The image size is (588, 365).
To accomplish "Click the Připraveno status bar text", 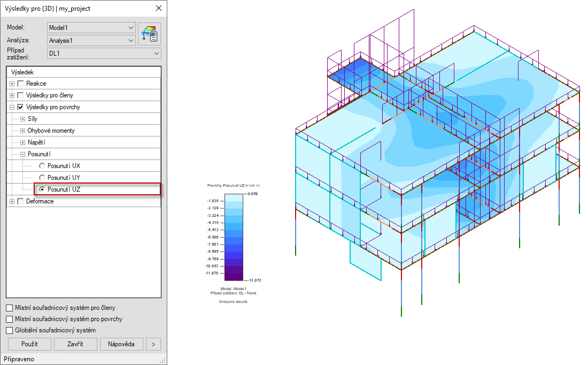I will click(19, 359).
